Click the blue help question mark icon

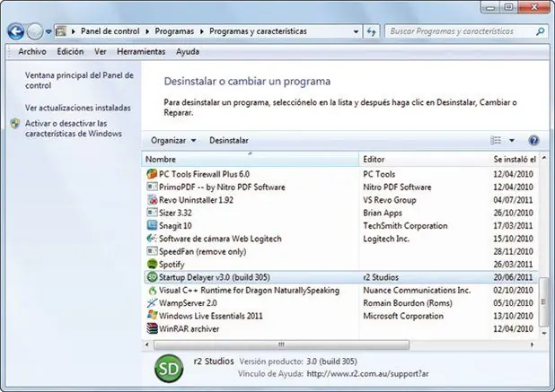(533, 140)
